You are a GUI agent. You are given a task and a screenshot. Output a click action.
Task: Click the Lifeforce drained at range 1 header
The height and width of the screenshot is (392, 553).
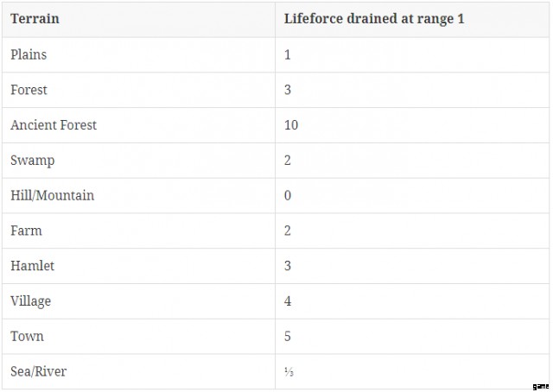tap(374, 19)
